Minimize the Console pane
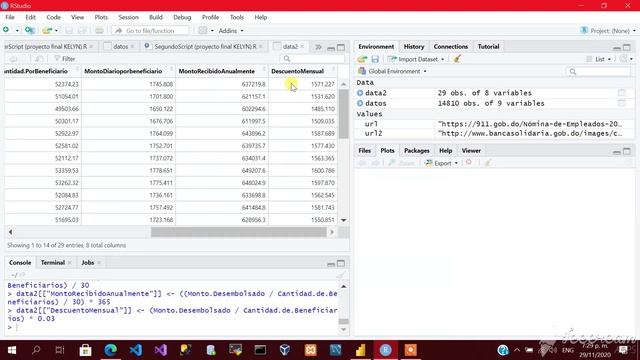 [331, 264]
